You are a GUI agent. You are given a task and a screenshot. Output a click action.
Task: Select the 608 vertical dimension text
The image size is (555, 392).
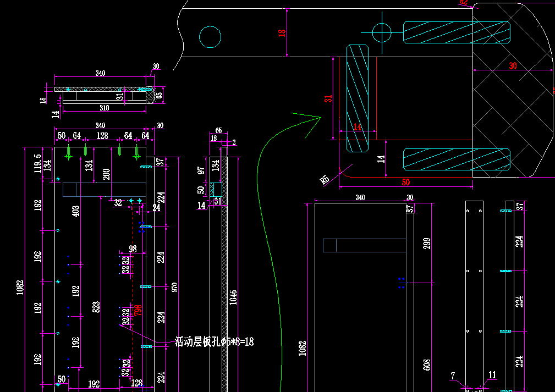(427, 365)
